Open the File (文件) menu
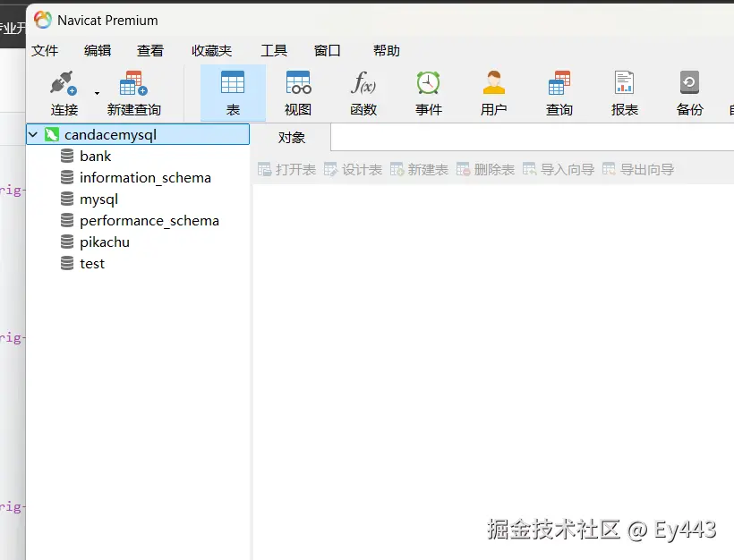 [x=45, y=50]
